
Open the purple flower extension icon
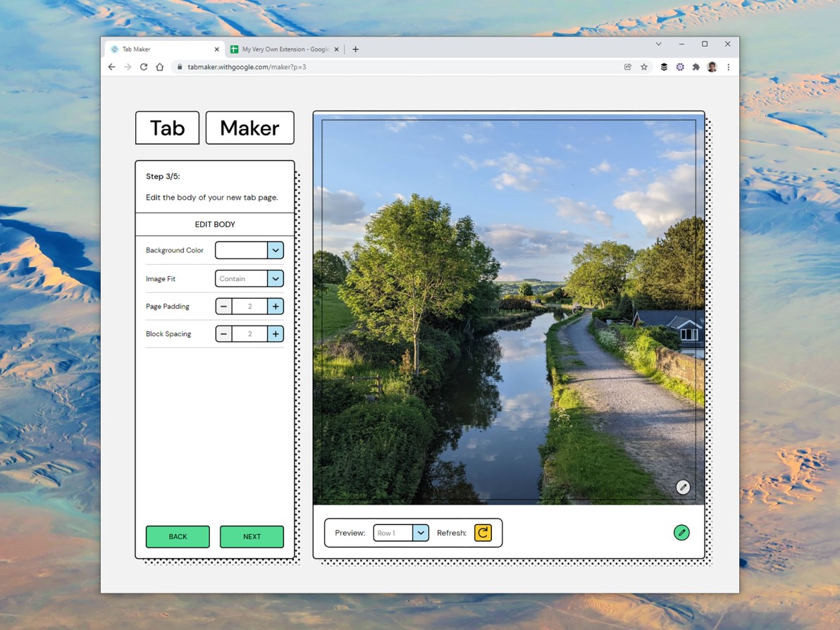679,66
